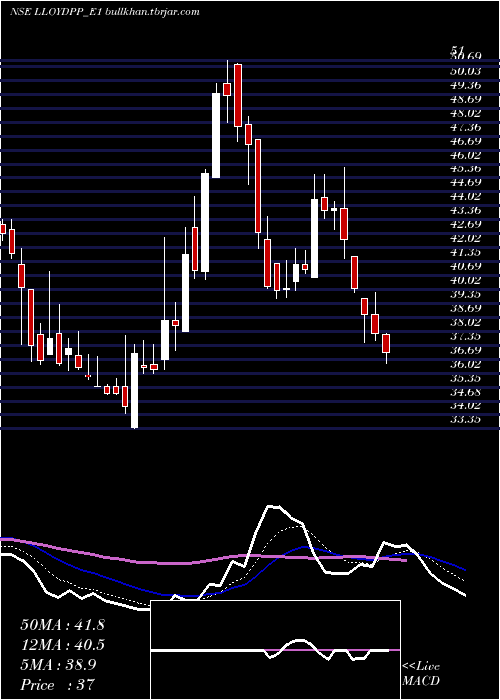This screenshot has height=700, width=500.
Task: Click the 36.02 price level label
Action: 466,364
